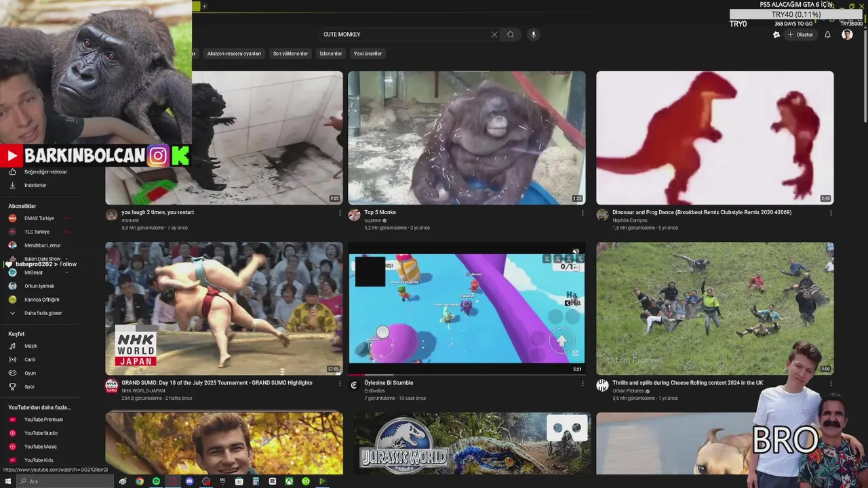868x488 pixels.
Task: Visit the NHK WORLD-JAPAN channel name
Action: tap(143, 391)
